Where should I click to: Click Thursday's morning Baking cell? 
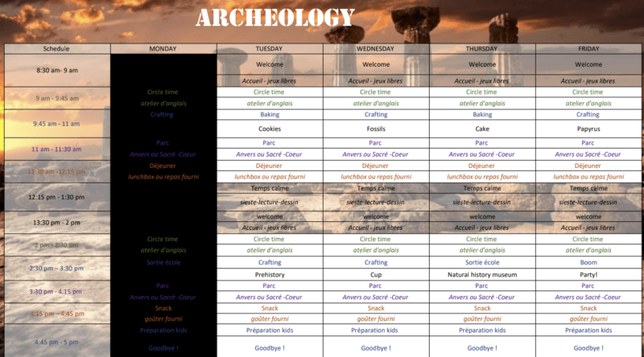point(482,114)
